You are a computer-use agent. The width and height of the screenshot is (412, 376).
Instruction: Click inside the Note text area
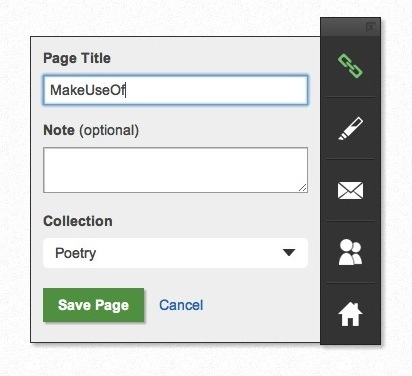[175, 170]
